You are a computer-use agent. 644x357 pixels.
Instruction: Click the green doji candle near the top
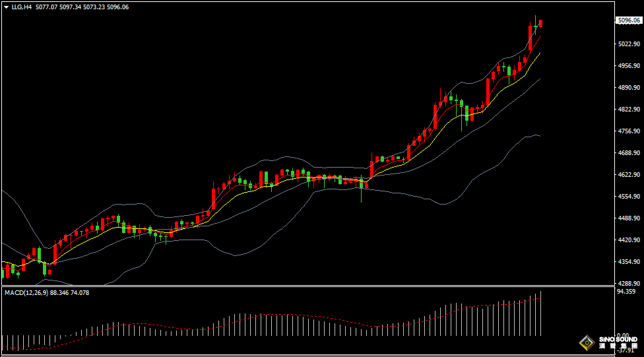tap(536, 26)
